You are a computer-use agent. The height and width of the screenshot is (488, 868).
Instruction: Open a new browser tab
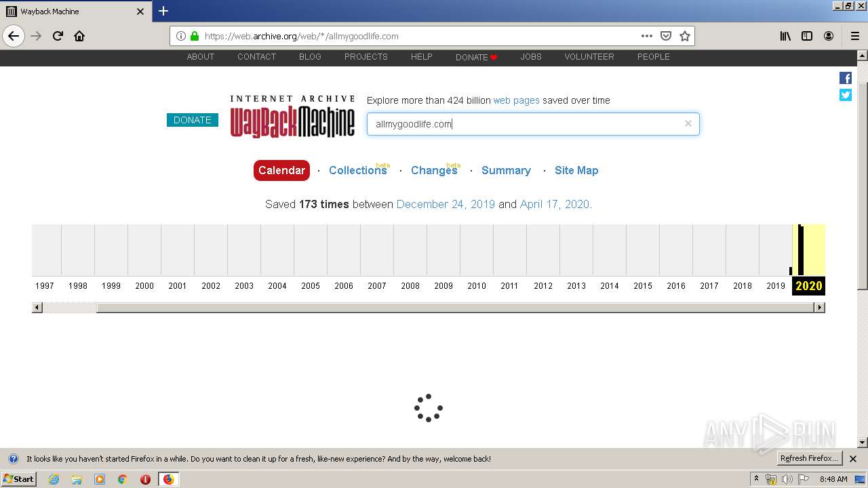click(x=163, y=11)
